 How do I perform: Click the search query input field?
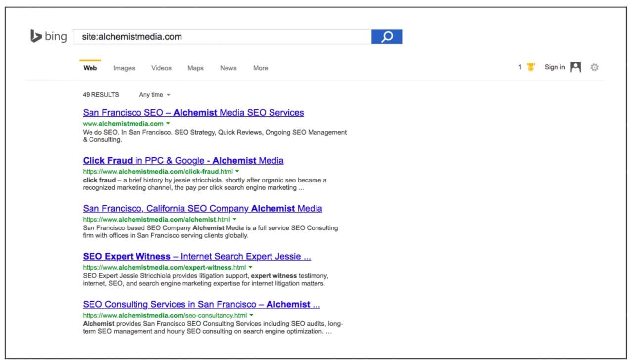click(x=222, y=37)
